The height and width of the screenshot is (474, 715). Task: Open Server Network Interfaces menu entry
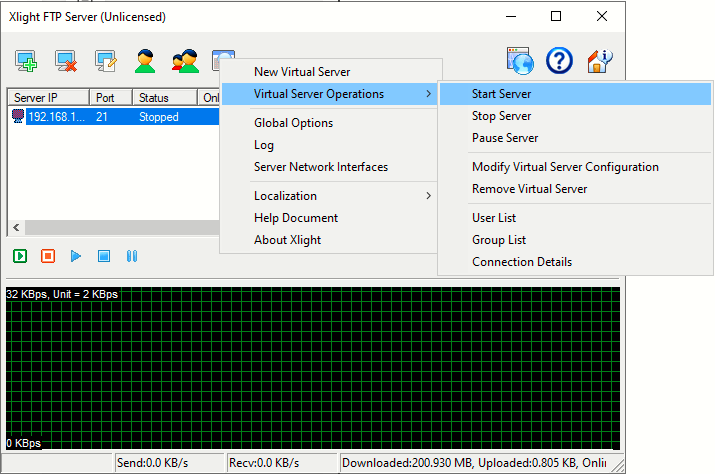(328, 167)
